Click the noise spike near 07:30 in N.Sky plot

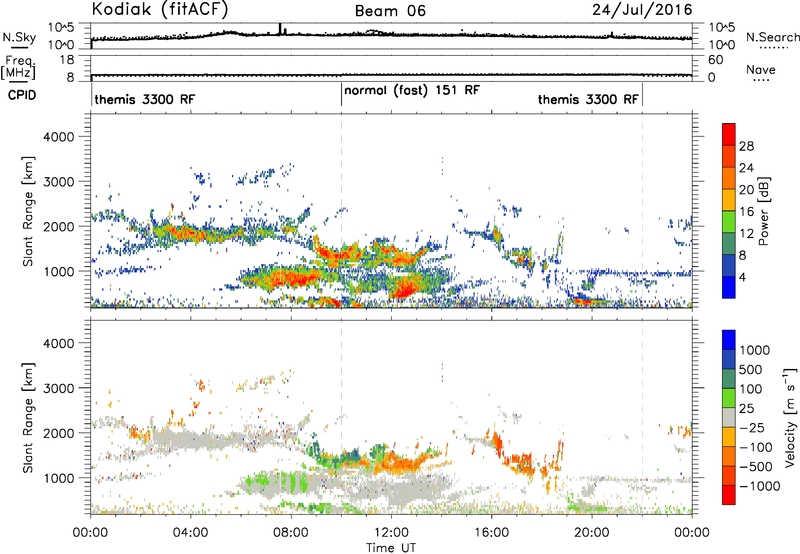click(x=280, y=29)
